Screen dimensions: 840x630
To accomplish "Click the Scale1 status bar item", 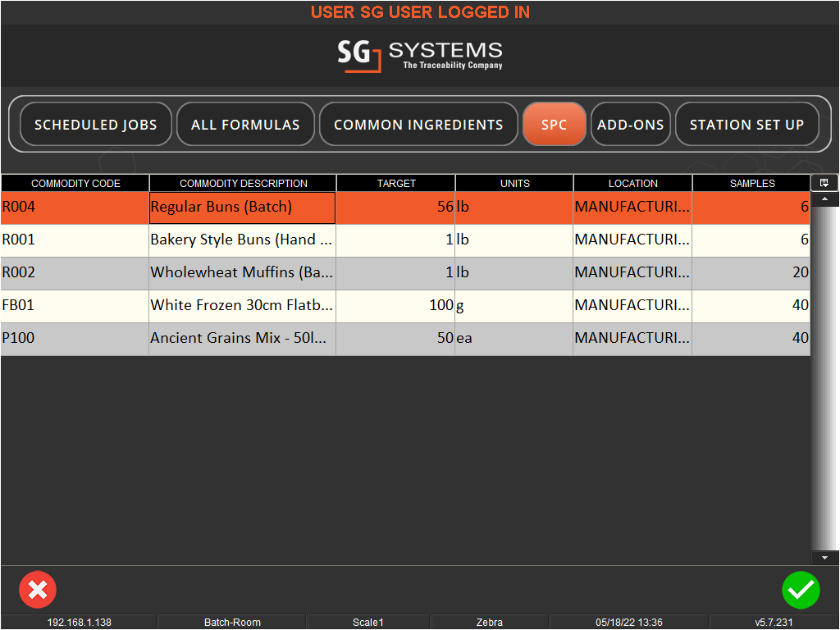I will (x=368, y=622).
